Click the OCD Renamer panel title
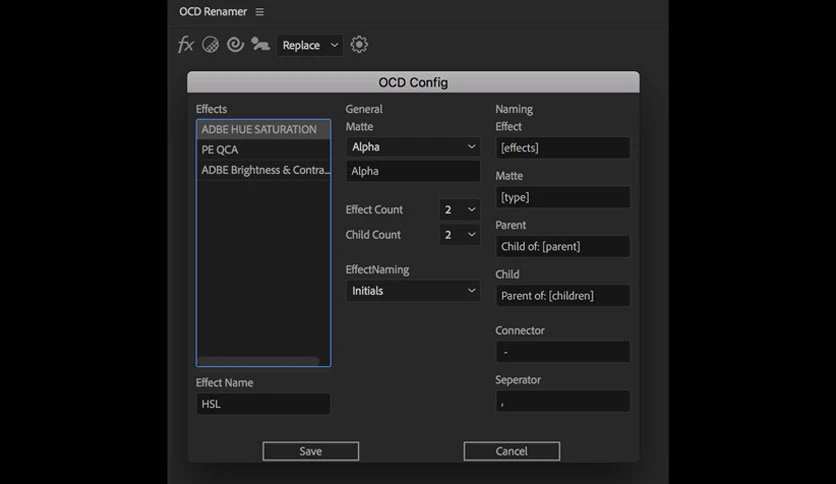Screen dimensions: 836x484 pyautogui.click(x=213, y=12)
